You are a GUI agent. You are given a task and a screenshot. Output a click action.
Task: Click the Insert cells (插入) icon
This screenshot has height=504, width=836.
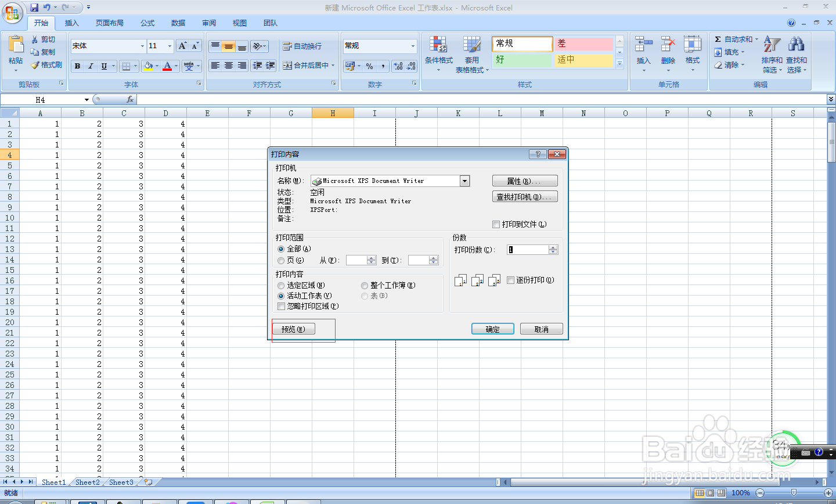[x=643, y=44]
